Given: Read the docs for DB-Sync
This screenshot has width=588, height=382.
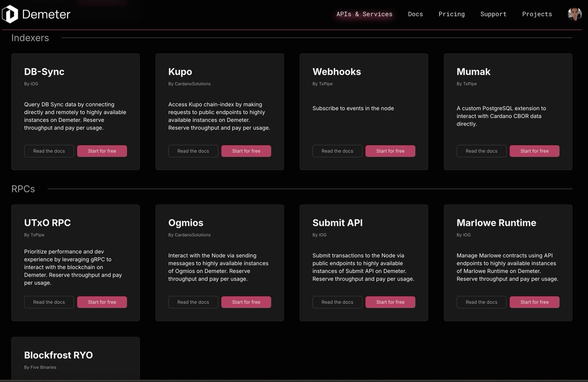Looking at the screenshot, I should coord(49,151).
